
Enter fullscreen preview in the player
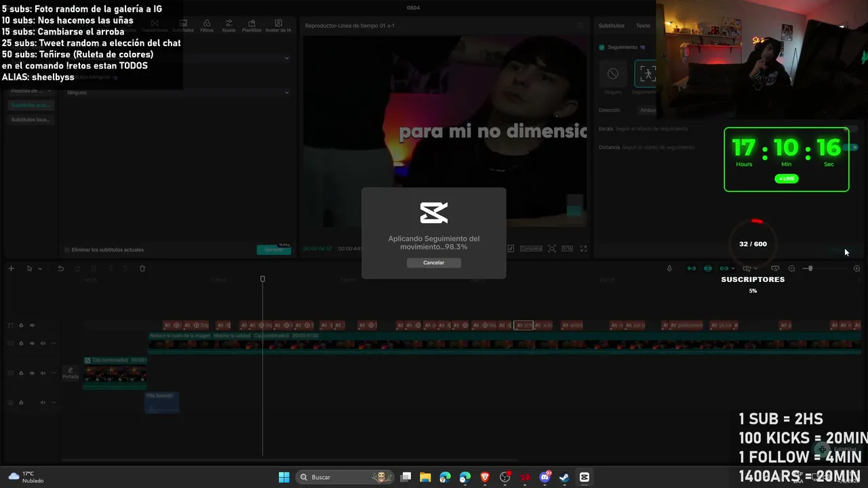click(583, 249)
